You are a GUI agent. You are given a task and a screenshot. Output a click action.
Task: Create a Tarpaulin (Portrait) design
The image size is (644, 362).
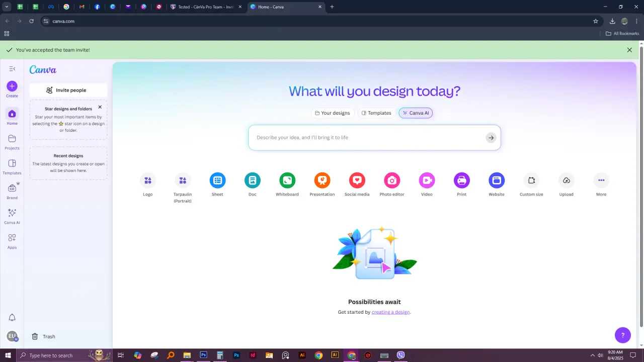[x=183, y=188]
